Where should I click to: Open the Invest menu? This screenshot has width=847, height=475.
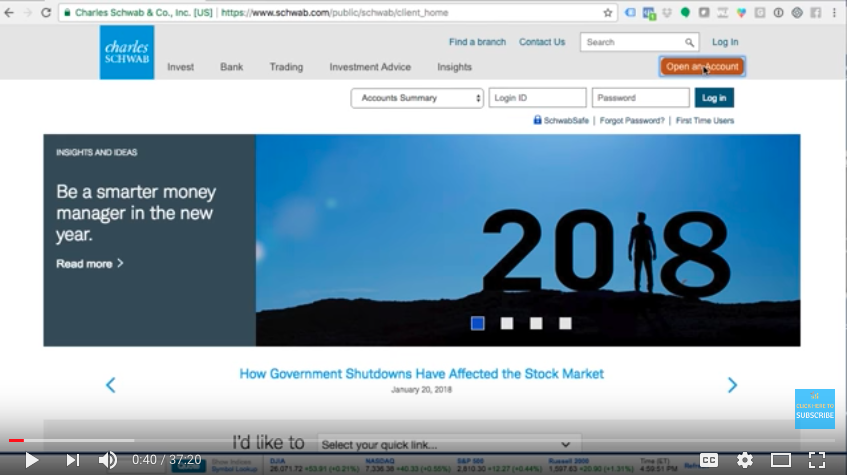click(x=180, y=67)
